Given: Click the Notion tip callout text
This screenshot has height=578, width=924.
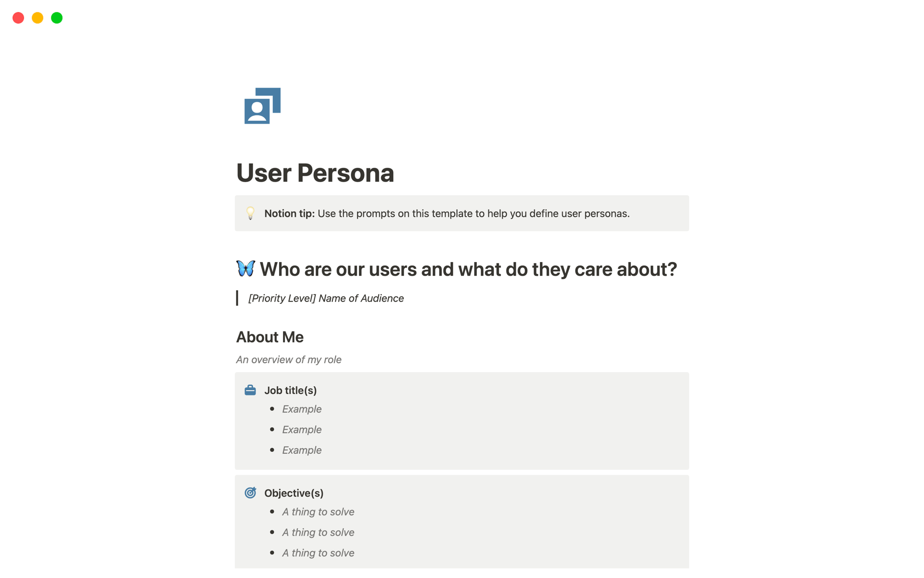Looking at the screenshot, I should click(447, 213).
